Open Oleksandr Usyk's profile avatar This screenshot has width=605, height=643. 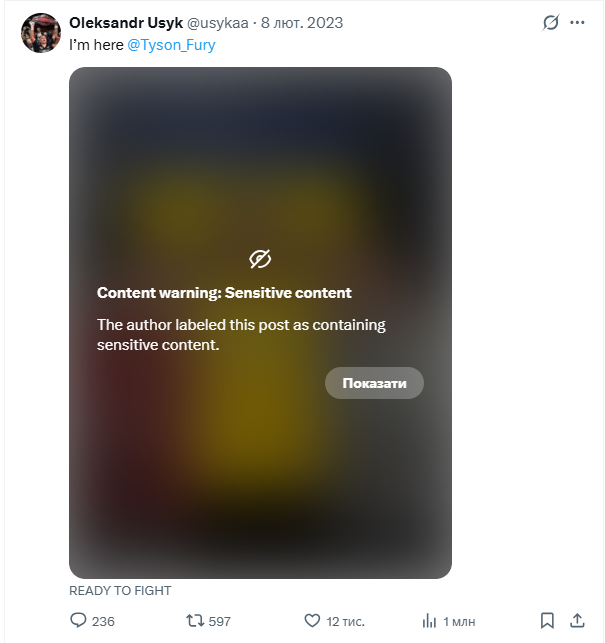41,33
